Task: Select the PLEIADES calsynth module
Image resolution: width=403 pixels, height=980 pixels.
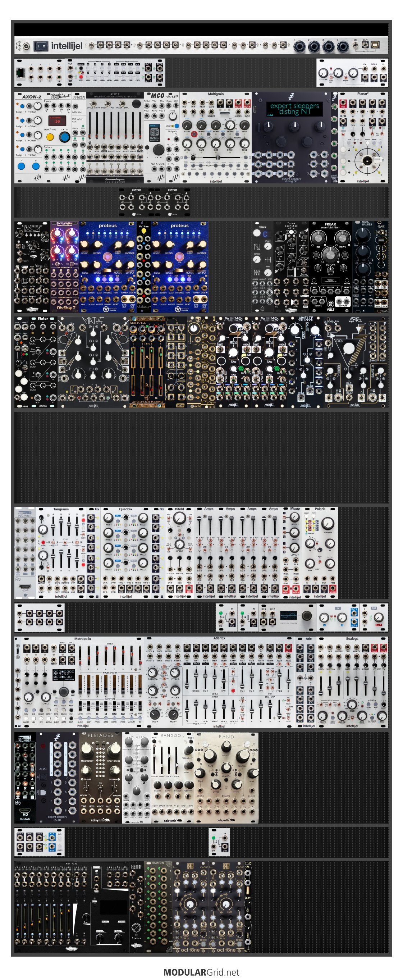Action: point(100,778)
